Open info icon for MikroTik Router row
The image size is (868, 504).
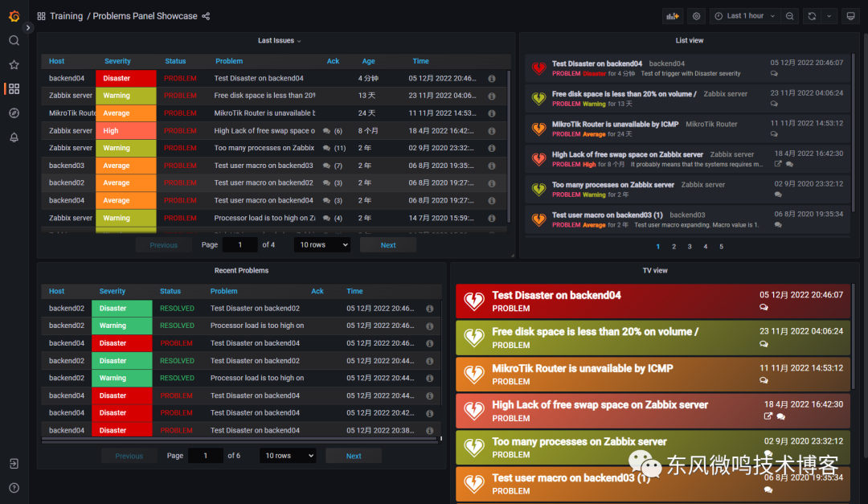(492, 113)
